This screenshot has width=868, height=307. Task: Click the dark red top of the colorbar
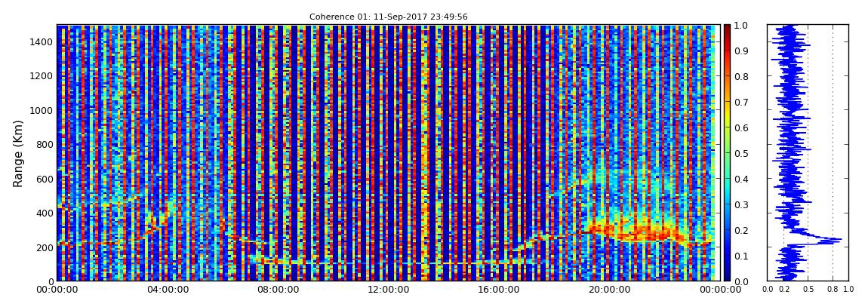pos(728,29)
